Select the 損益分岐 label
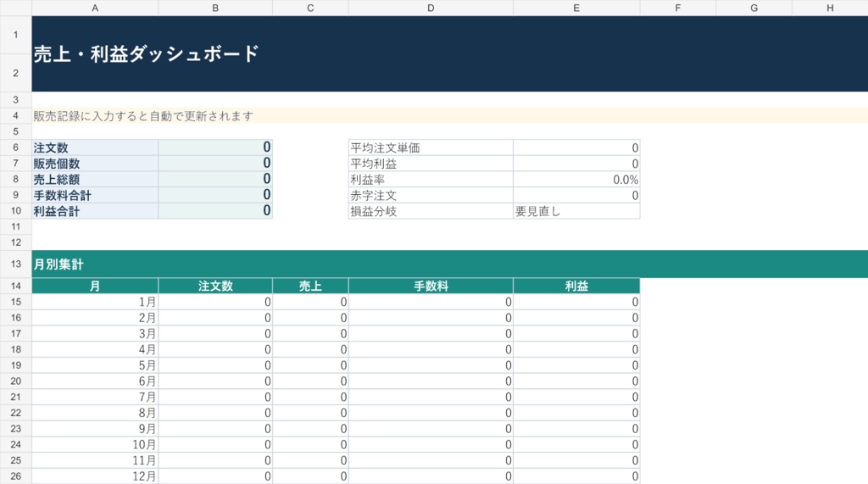868x484 pixels. click(x=431, y=211)
